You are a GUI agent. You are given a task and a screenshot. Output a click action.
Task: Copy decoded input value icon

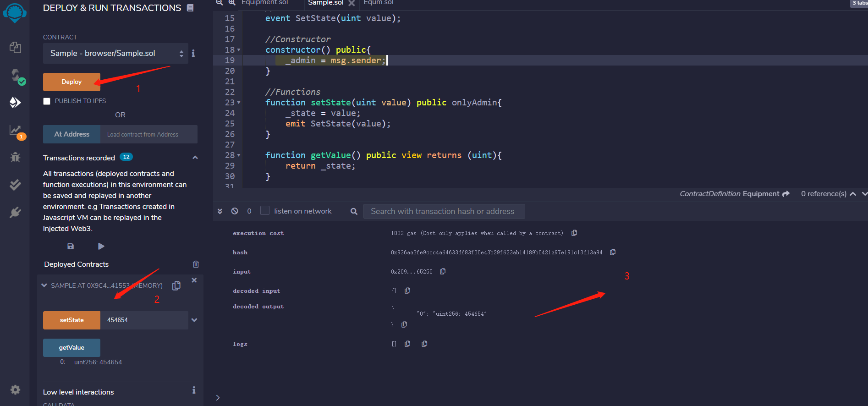pos(407,291)
